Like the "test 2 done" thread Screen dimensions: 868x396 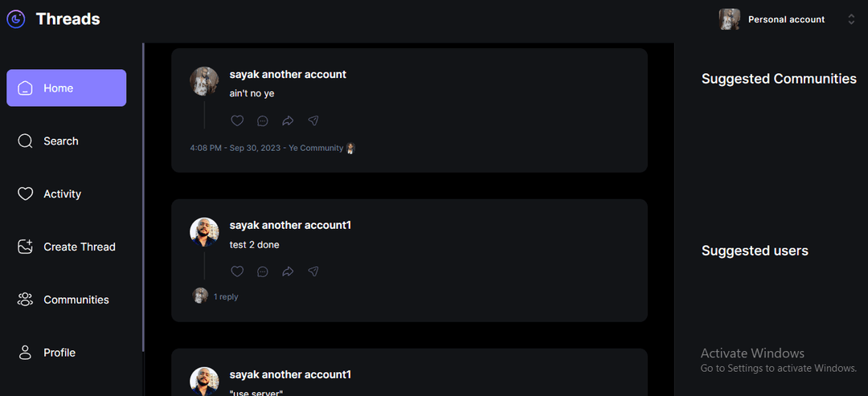pos(237,271)
